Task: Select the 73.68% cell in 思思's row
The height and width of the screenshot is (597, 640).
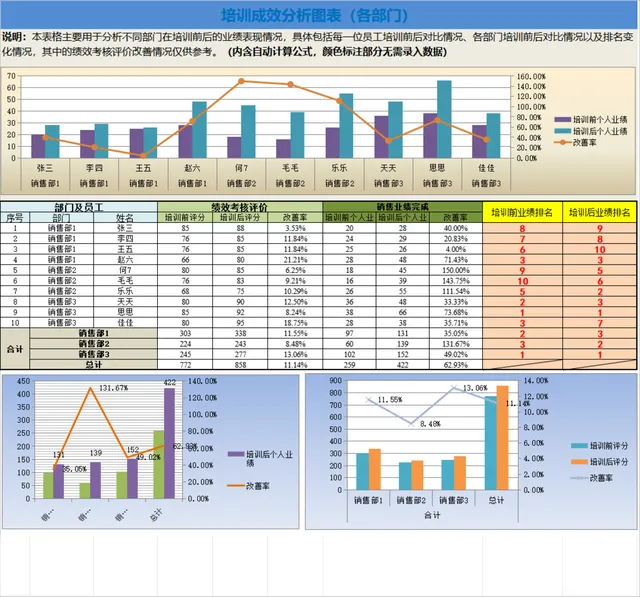Action: point(456,312)
